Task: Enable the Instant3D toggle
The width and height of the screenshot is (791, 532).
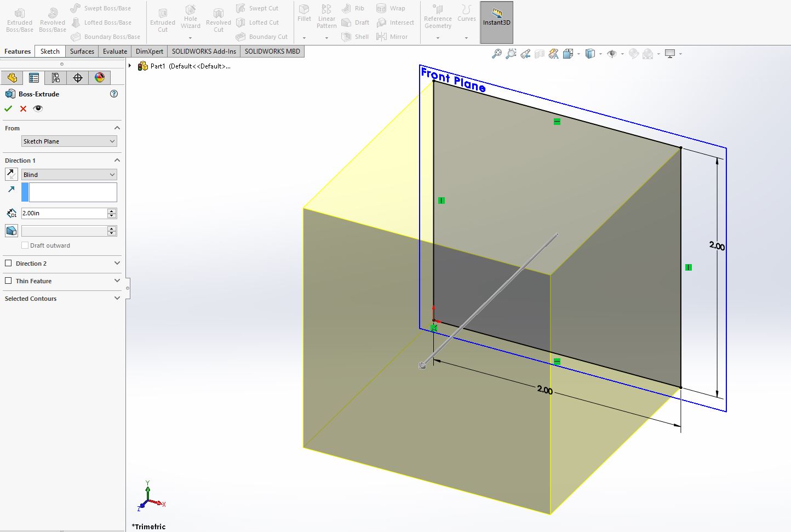Action: point(496,22)
